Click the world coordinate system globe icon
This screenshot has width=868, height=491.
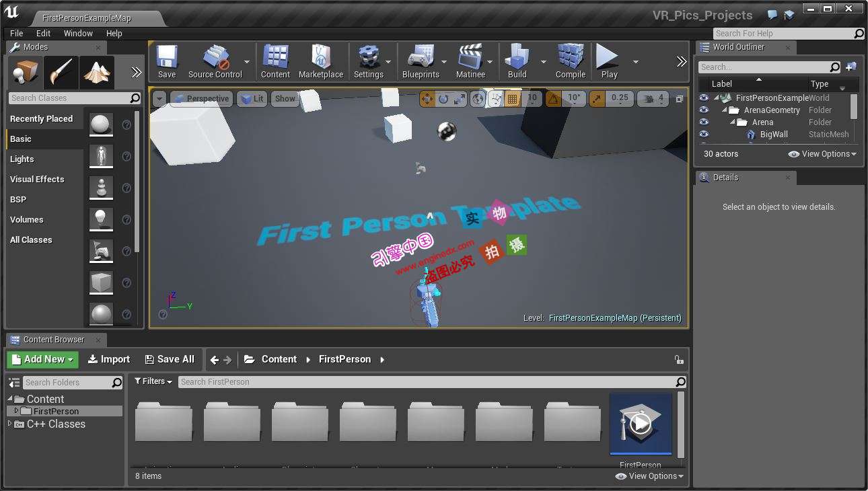pos(478,99)
